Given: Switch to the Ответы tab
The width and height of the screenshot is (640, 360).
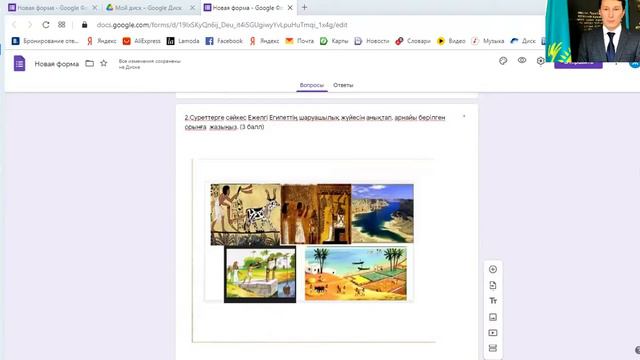Looking at the screenshot, I should point(343,85).
